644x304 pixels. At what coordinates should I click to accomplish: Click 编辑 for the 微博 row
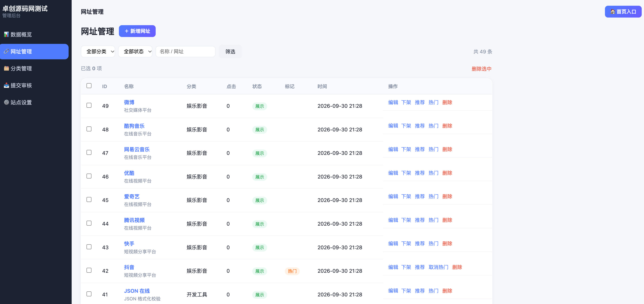[x=393, y=102]
